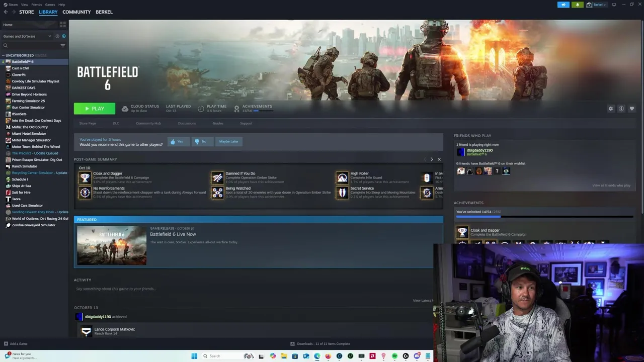
Task: Open the Help menu
Action: 61,5
